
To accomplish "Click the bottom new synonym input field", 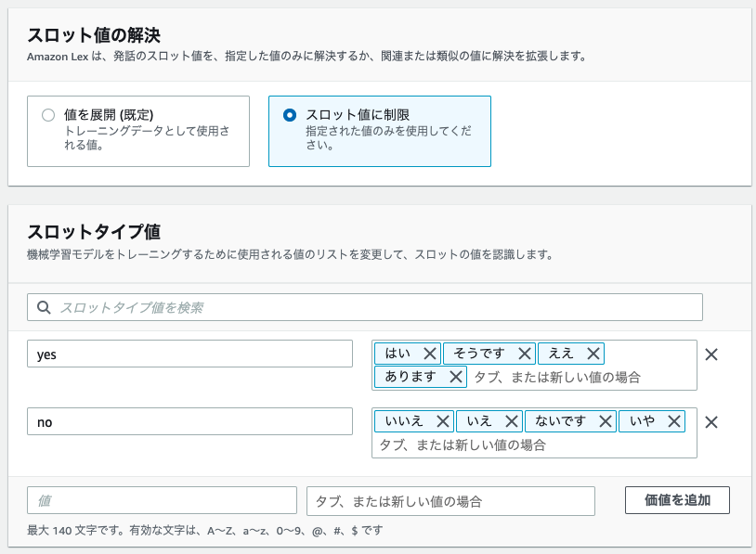I will click(450, 501).
